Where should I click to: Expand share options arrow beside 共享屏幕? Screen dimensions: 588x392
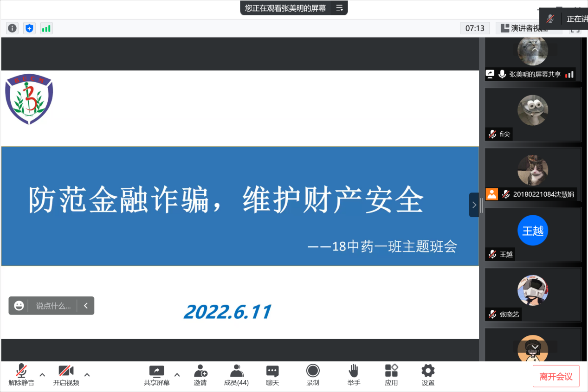point(177,375)
